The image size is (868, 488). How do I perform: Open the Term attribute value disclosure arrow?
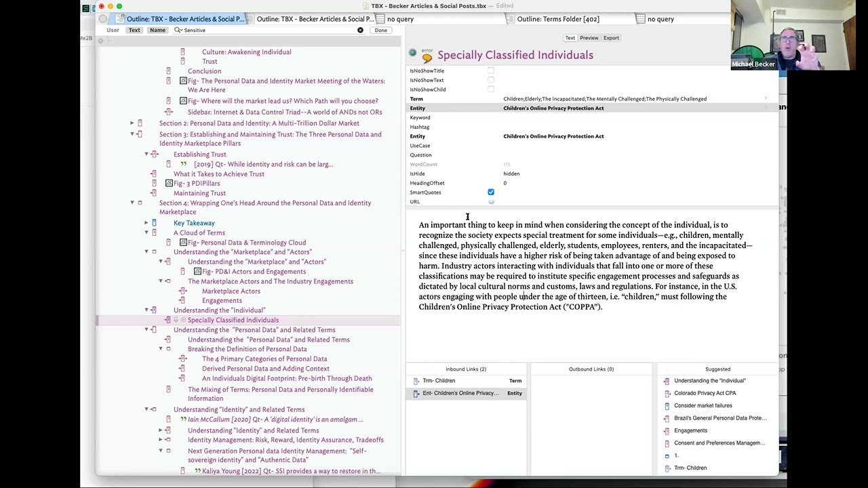766,99
